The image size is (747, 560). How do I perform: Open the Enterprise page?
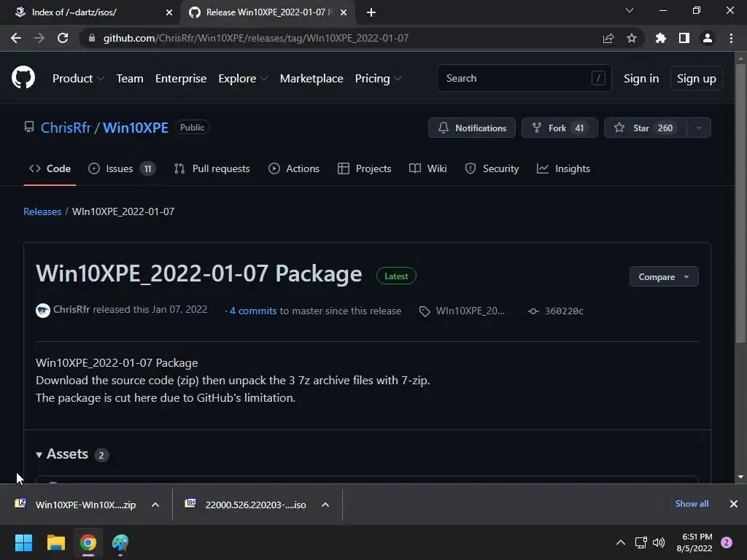[181, 79]
